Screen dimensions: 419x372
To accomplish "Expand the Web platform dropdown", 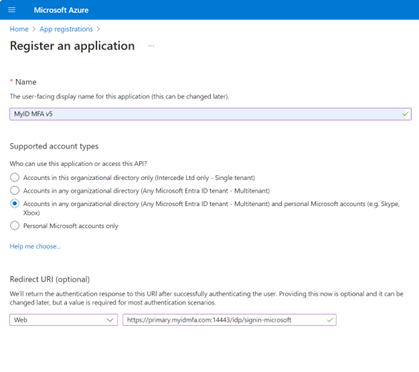I will [x=63, y=320].
